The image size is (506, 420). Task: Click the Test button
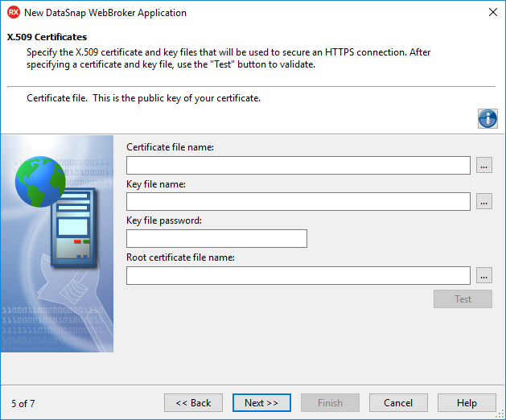point(463,299)
